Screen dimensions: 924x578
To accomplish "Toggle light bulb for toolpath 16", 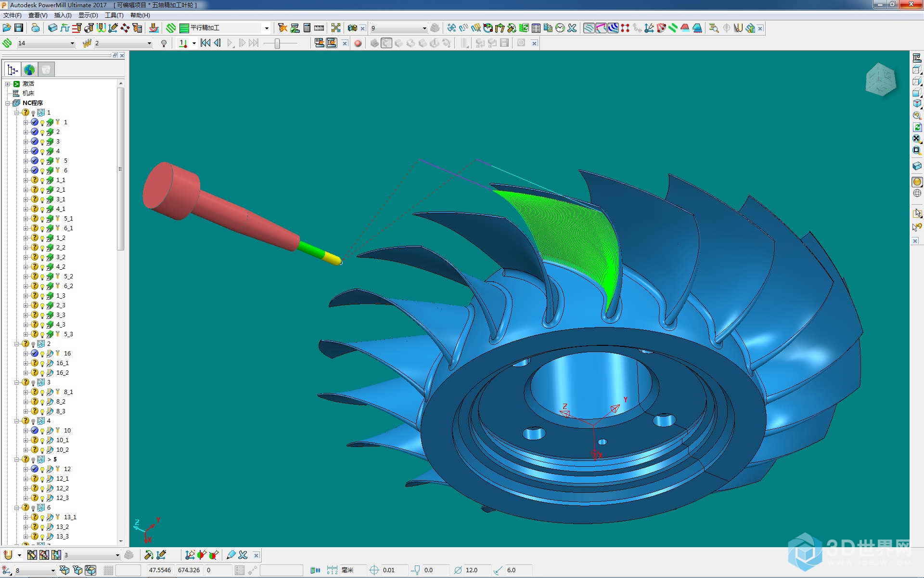I will click(42, 354).
